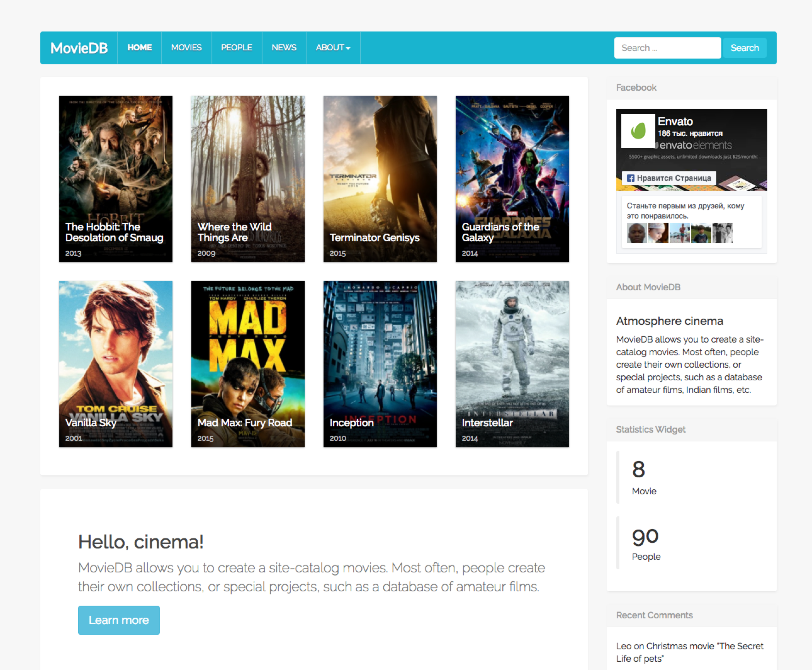This screenshot has width=812, height=670.
Task: Expand the ABOUT dropdown menu
Action: pyautogui.click(x=333, y=48)
